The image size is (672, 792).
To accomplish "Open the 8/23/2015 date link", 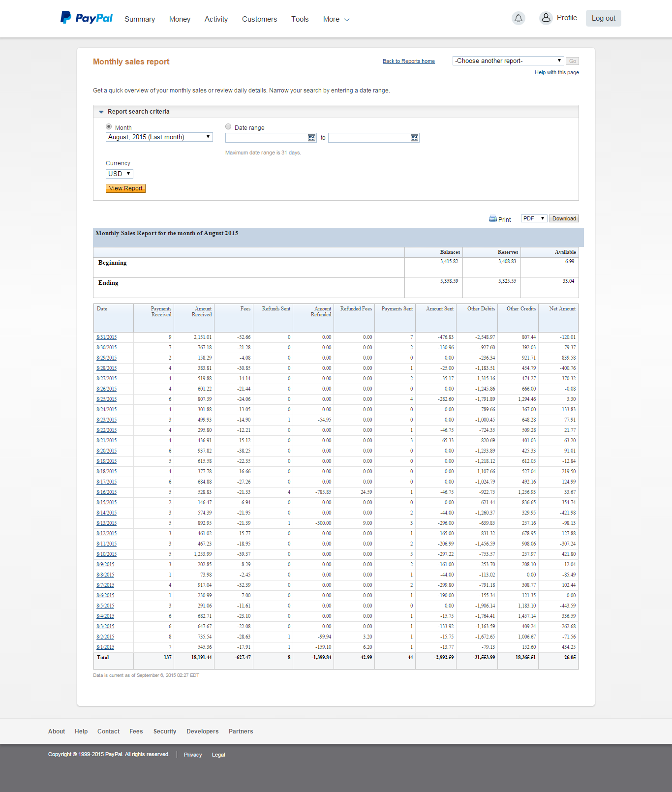I will (x=107, y=420).
